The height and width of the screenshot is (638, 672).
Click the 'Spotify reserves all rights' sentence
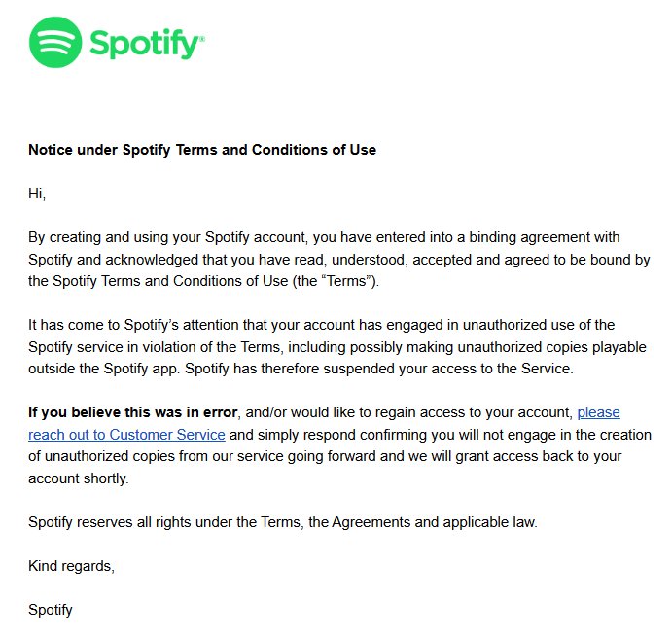click(x=283, y=522)
